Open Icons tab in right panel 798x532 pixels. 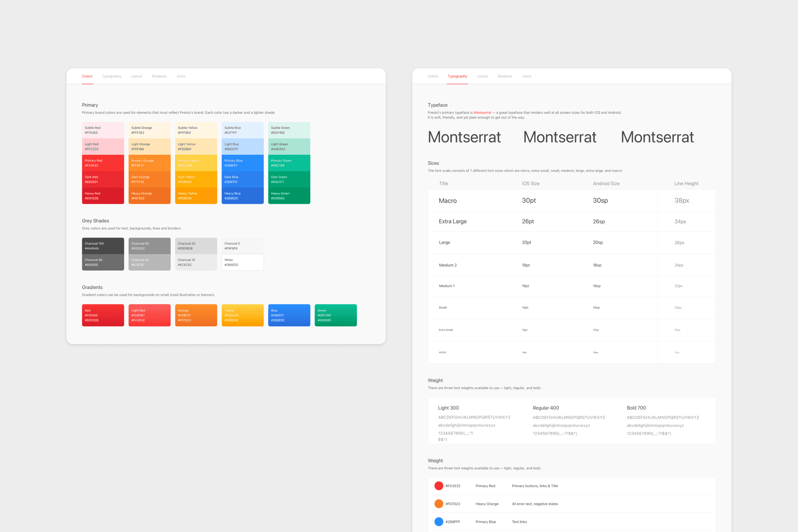(x=527, y=76)
